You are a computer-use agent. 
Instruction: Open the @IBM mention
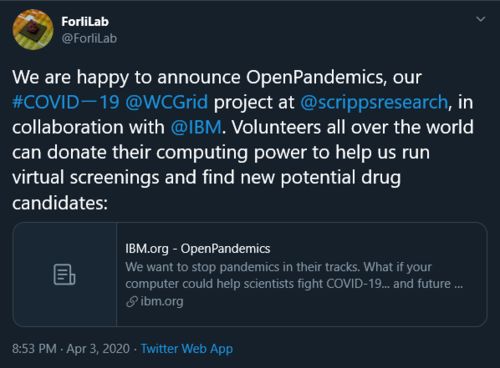click(x=196, y=127)
